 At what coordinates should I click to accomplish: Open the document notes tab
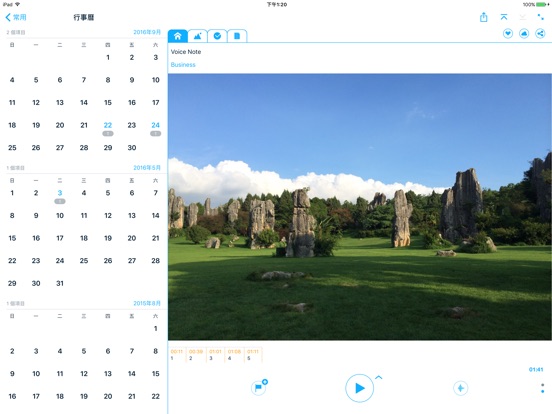pyautogui.click(x=237, y=36)
